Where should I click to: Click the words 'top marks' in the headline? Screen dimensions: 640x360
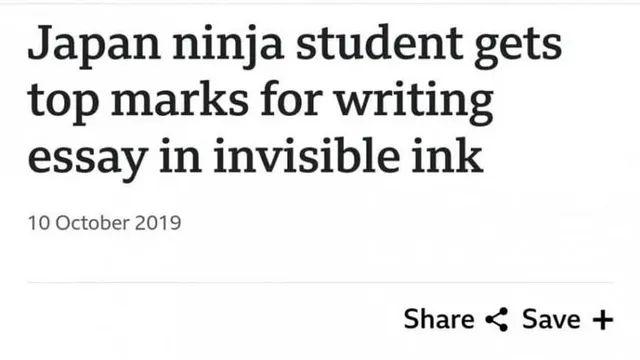click(x=138, y=102)
